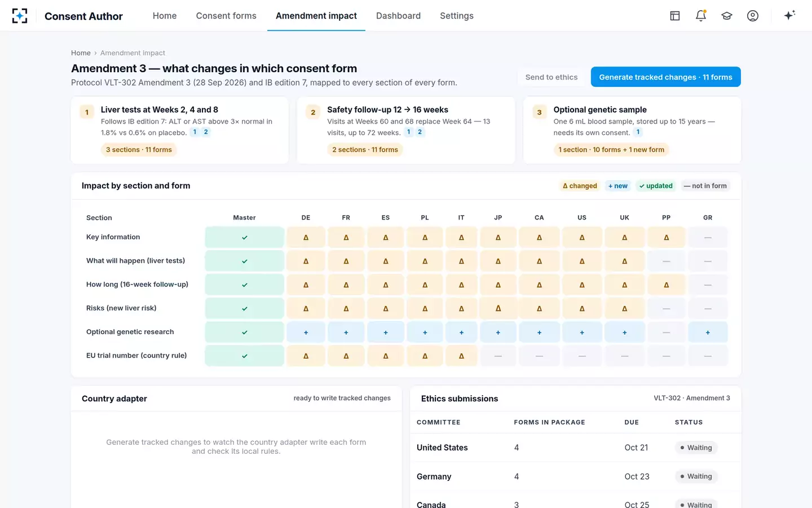Image resolution: width=812 pixels, height=508 pixels.
Task: Click Waiting status for Germany
Action: [696, 476]
